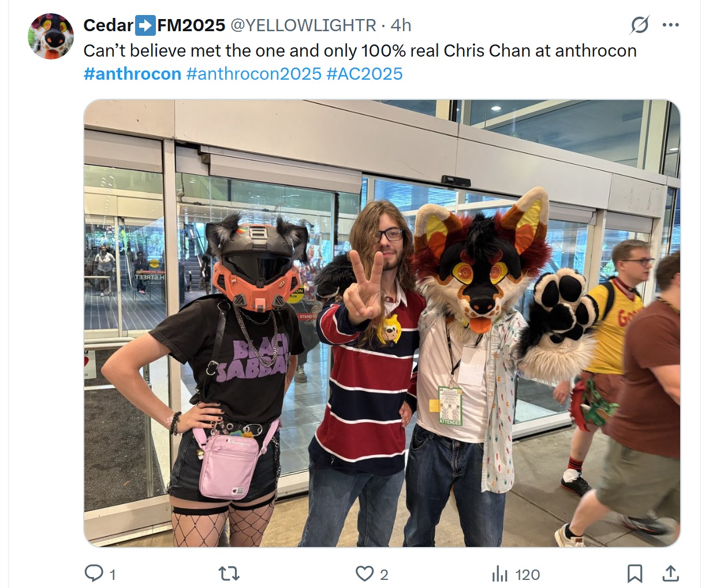Enlarge the attached convention photo

tap(382, 323)
